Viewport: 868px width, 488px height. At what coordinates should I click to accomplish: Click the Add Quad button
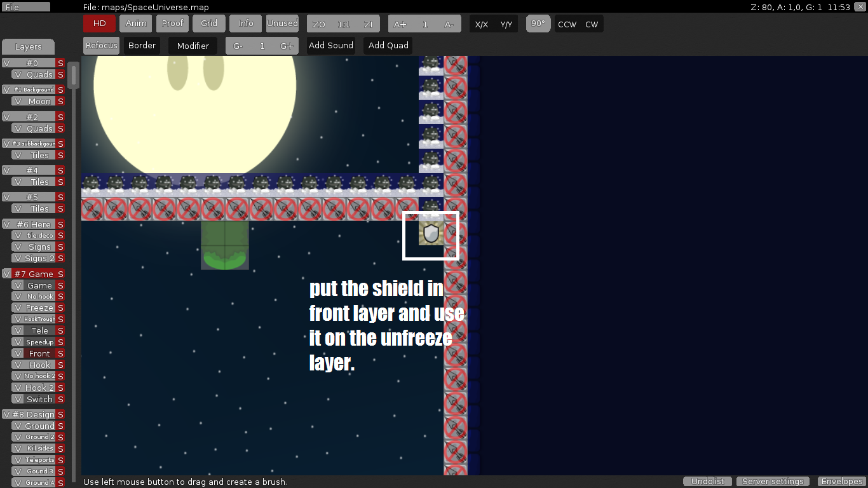coord(388,46)
